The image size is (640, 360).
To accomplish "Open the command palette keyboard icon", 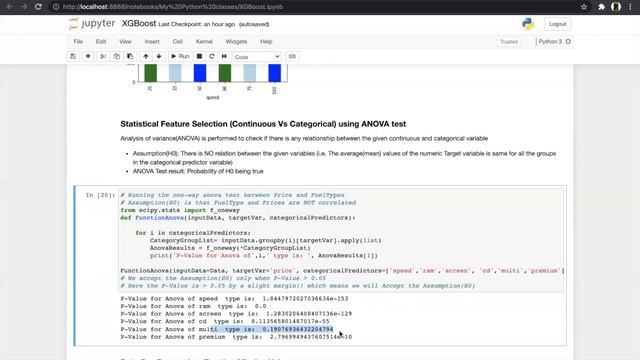I will click(292, 56).
